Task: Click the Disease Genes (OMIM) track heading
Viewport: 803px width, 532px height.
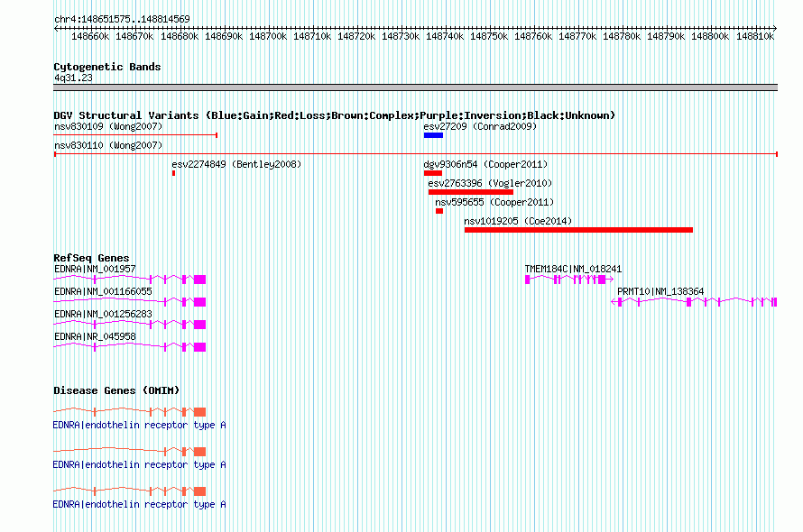Action: coord(116,390)
